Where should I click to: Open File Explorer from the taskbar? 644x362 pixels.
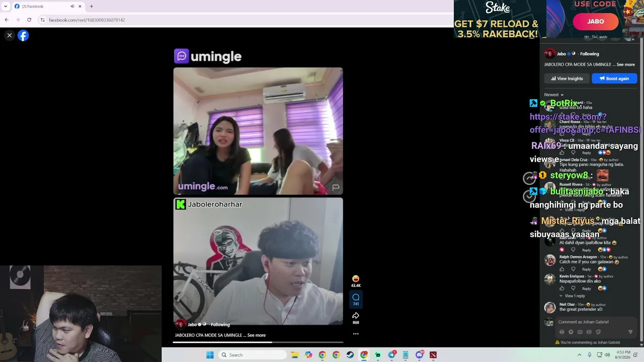point(295,355)
